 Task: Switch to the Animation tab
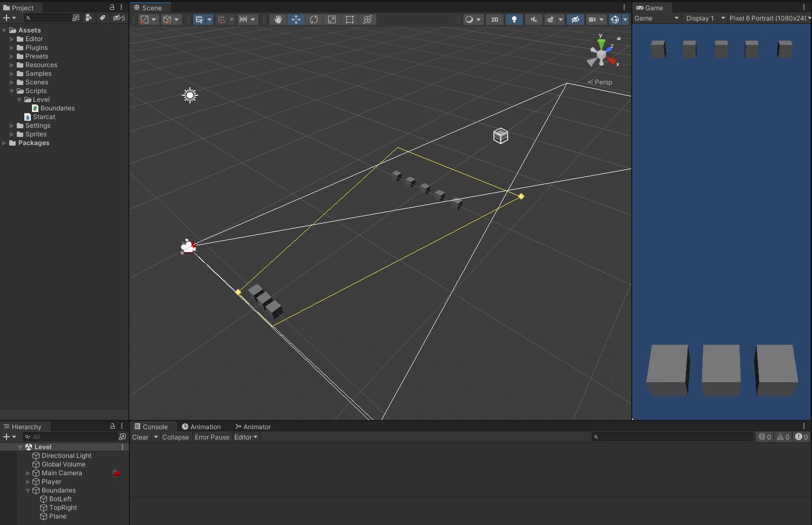[201, 426]
